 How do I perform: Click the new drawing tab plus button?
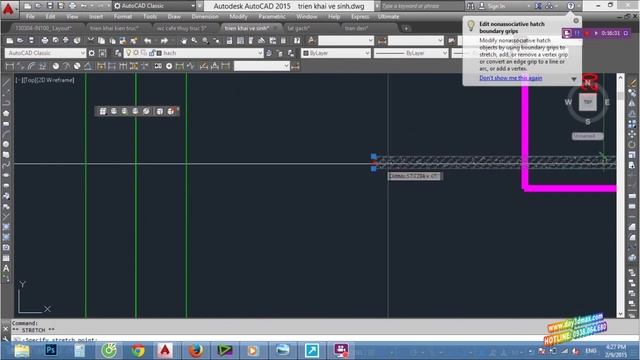click(406, 28)
